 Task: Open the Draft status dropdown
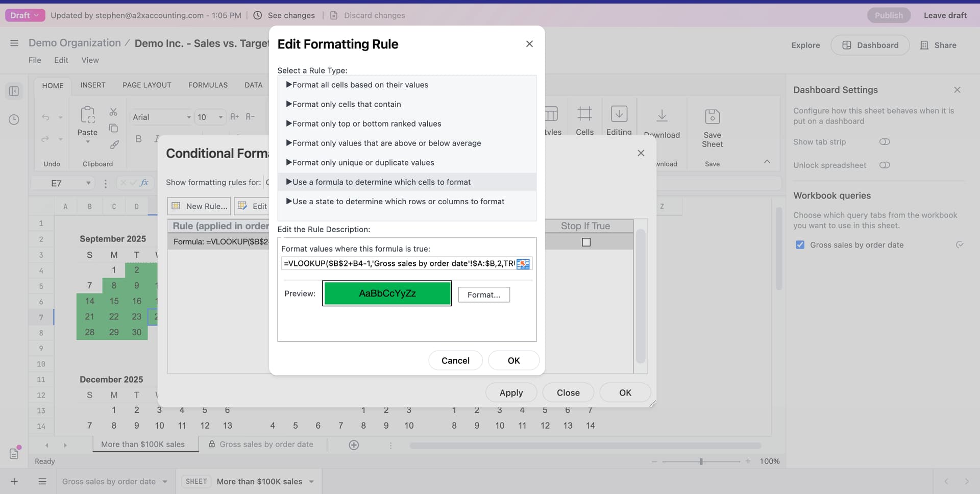25,15
